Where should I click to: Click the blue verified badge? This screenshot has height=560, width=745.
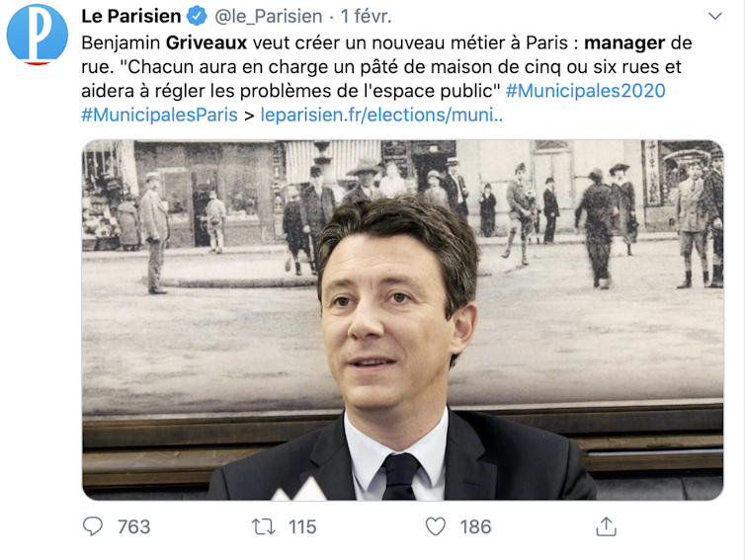point(197,16)
